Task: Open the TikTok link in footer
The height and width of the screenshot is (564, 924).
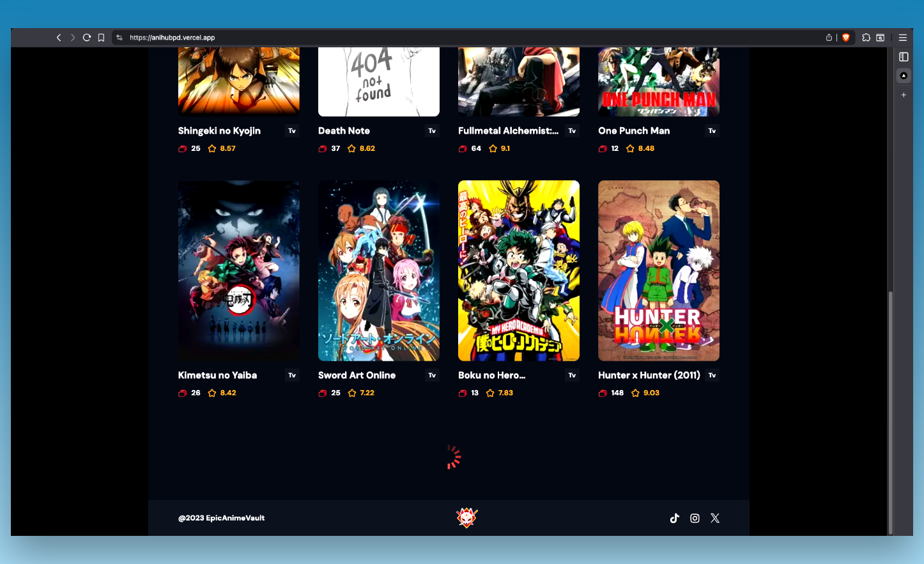Action: [x=674, y=518]
